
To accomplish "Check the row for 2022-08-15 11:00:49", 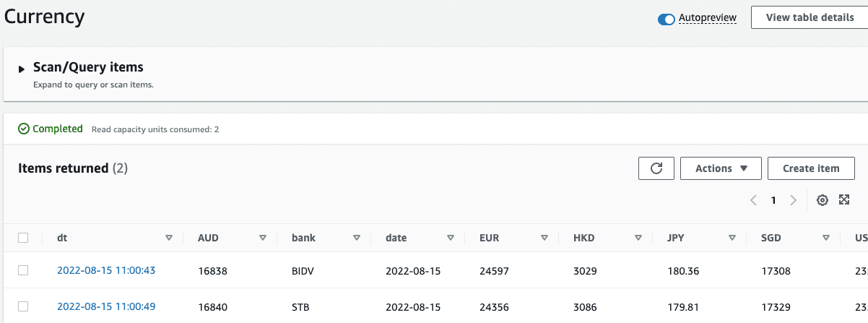I will 23,306.
